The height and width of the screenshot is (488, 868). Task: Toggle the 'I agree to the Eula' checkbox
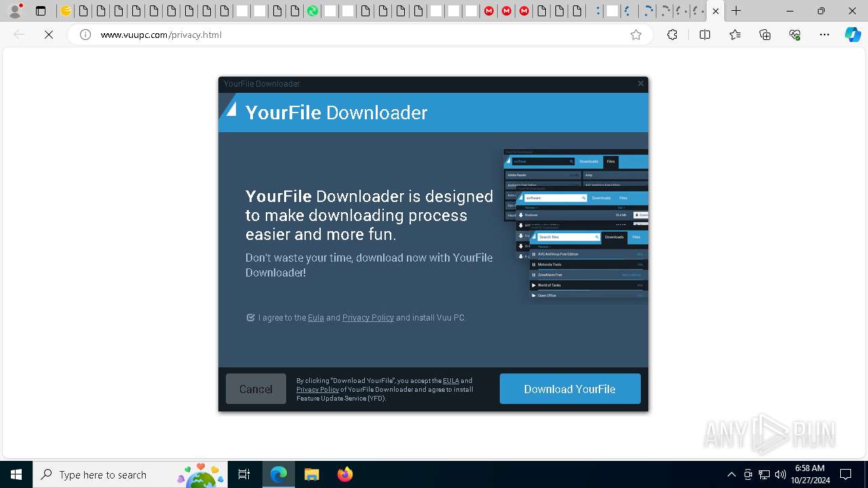pyautogui.click(x=250, y=317)
